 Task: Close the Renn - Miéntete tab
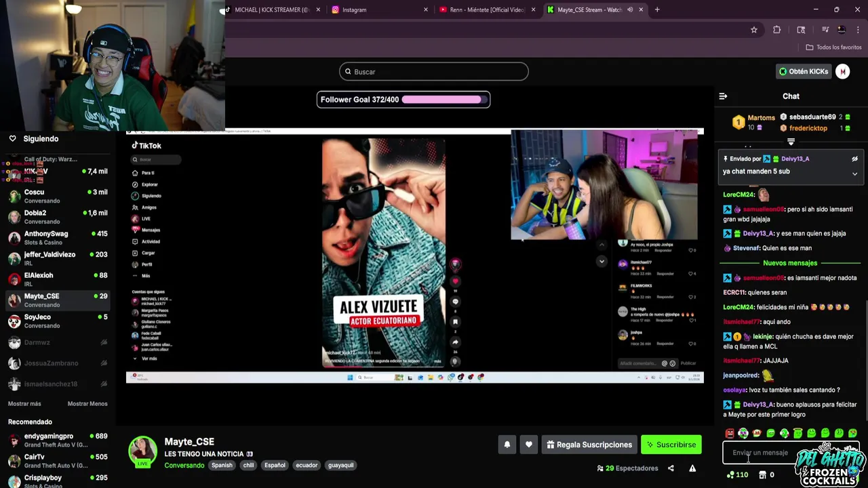[534, 9]
